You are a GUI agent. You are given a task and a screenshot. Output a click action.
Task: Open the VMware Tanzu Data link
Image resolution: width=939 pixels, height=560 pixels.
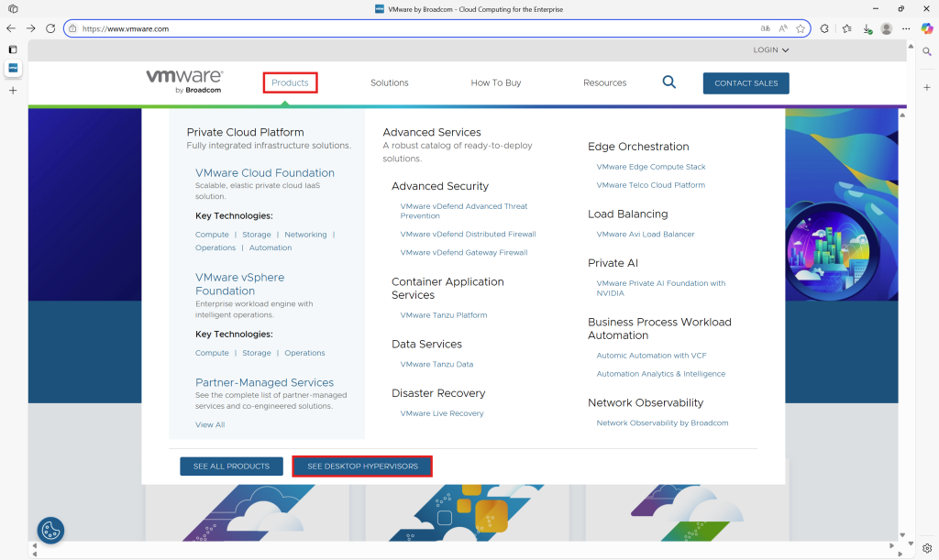[436, 365]
